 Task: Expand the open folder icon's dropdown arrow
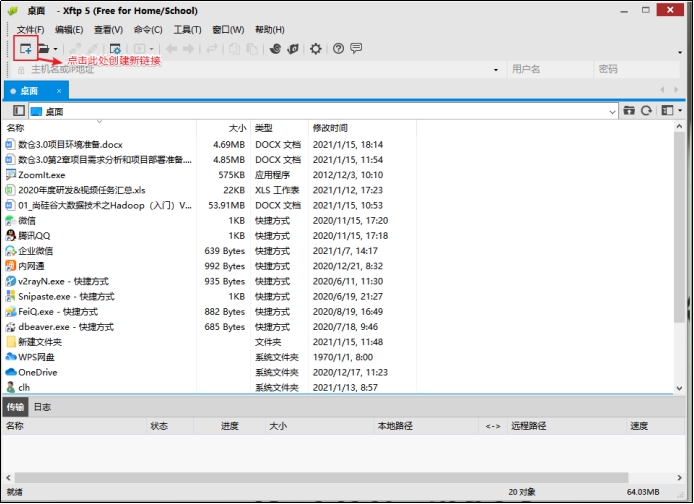click(x=55, y=49)
